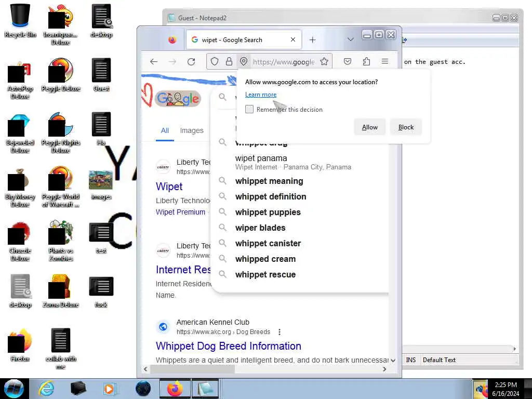Click the Firefox forward arrow
This screenshot has width=532, height=399.
tap(172, 61)
